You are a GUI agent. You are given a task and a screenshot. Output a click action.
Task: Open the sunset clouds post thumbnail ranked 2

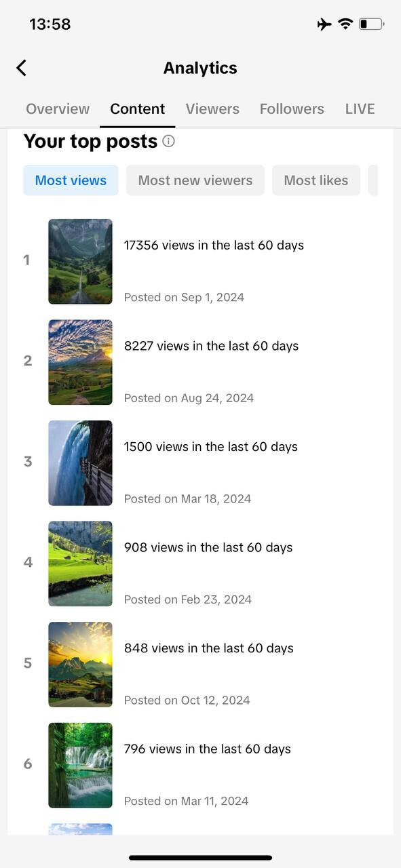click(80, 362)
